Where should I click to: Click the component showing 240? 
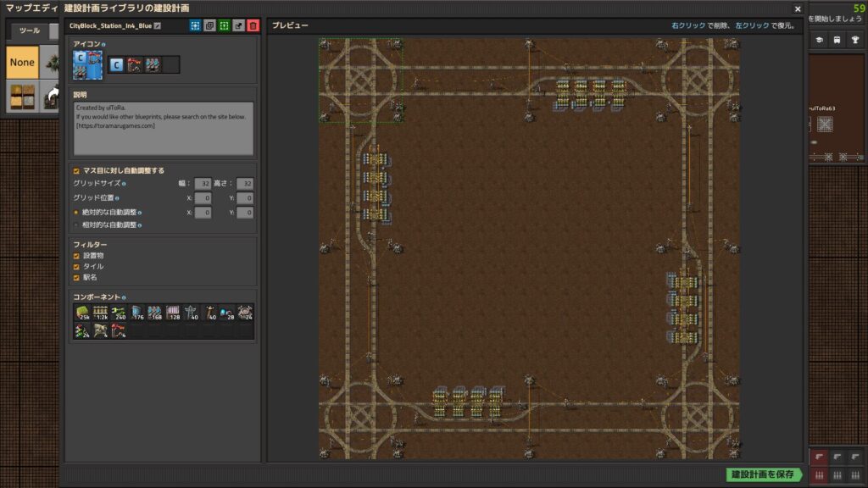pos(119,313)
